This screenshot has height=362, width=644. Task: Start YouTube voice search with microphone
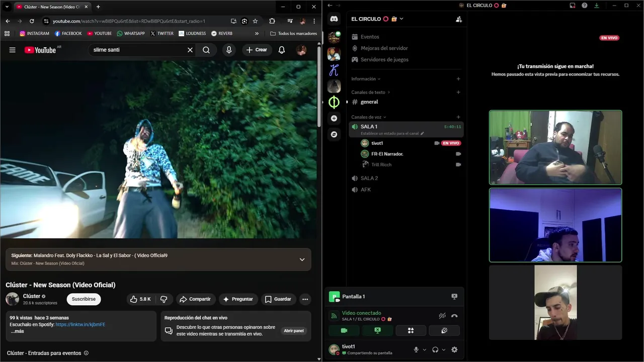point(229,50)
